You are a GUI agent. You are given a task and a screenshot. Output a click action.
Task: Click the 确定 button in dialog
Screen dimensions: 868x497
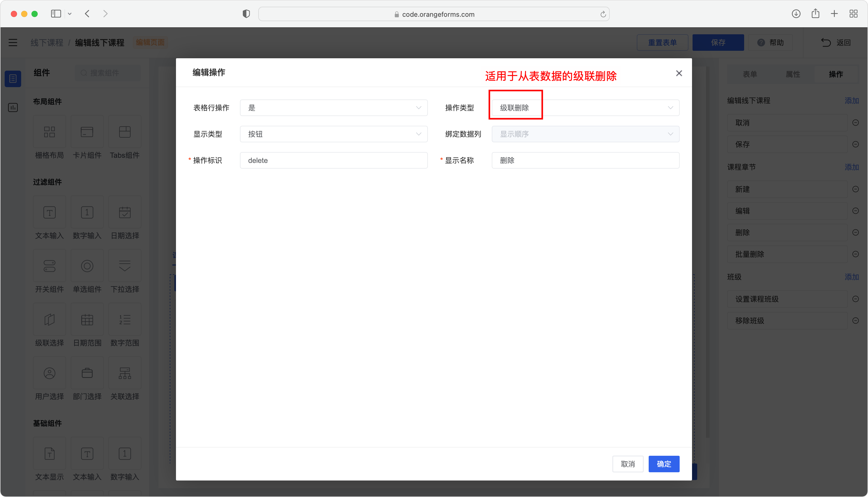tap(664, 464)
